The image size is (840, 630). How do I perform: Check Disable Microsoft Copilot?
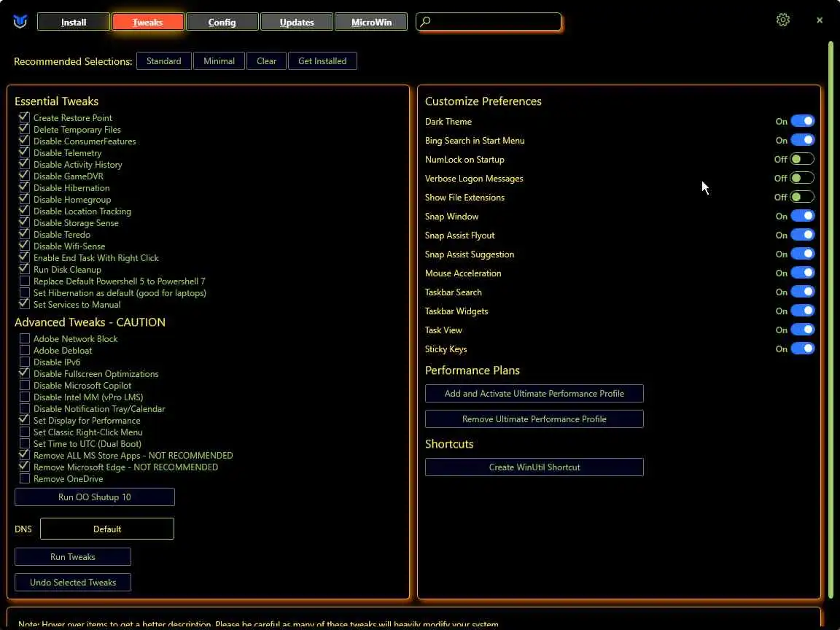pyautogui.click(x=24, y=385)
